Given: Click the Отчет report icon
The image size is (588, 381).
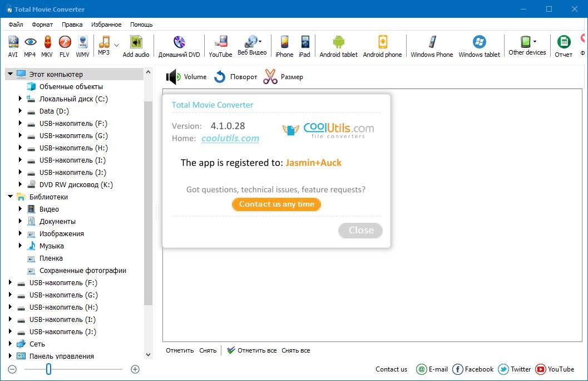Looking at the screenshot, I should 564,46.
